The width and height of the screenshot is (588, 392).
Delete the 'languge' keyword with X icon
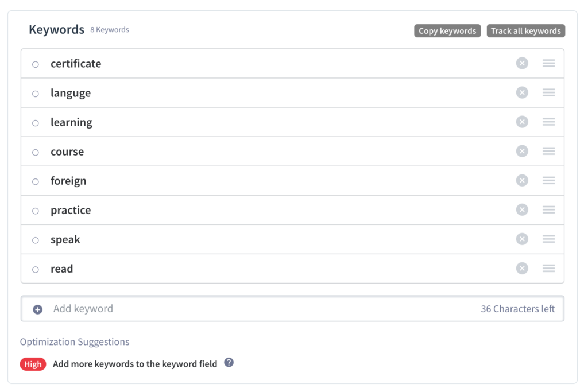pyautogui.click(x=521, y=92)
